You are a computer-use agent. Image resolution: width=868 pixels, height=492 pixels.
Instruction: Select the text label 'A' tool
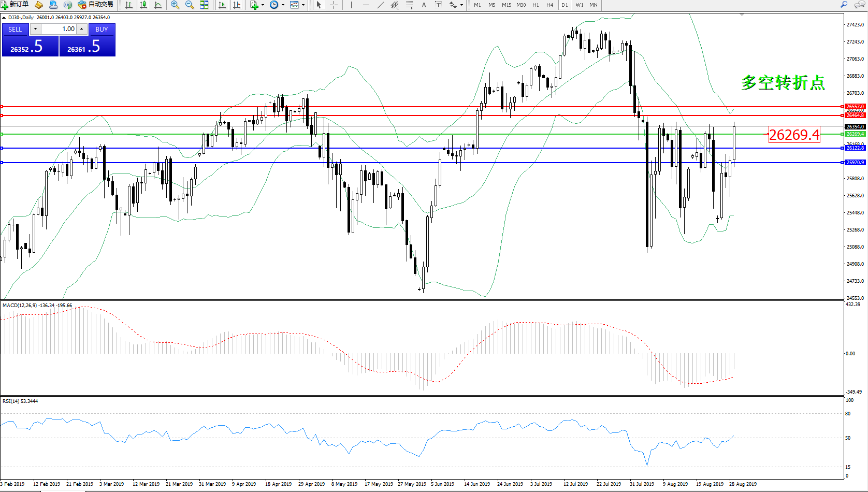(x=424, y=5)
